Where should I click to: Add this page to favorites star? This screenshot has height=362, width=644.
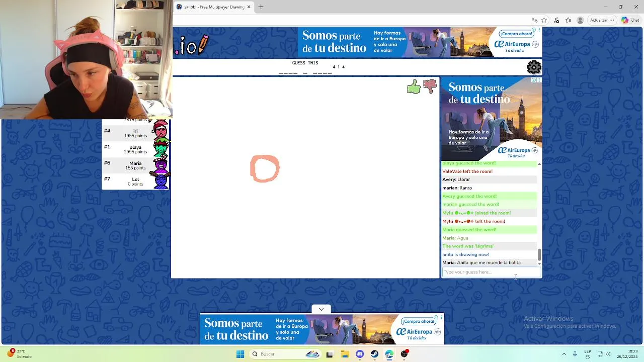tap(544, 20)
